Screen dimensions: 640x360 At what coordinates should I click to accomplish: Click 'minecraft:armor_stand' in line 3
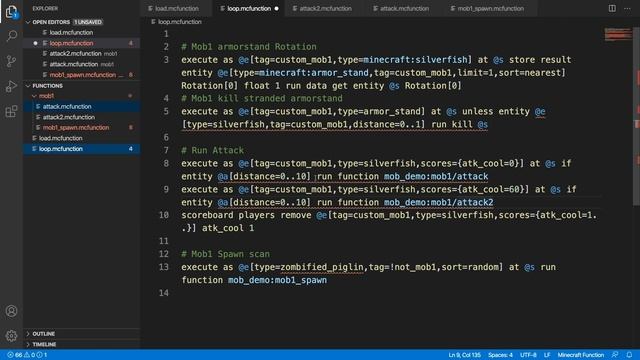click(x=313, y=73)
